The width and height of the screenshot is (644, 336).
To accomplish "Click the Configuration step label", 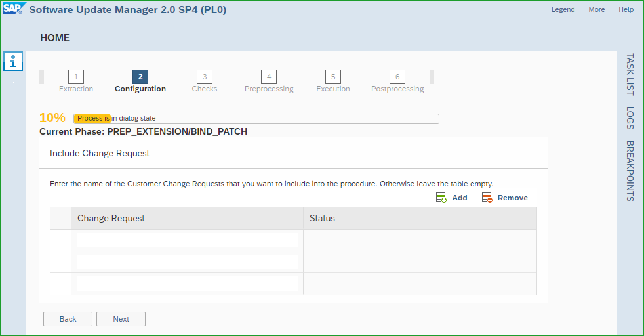I will (140, 89).
